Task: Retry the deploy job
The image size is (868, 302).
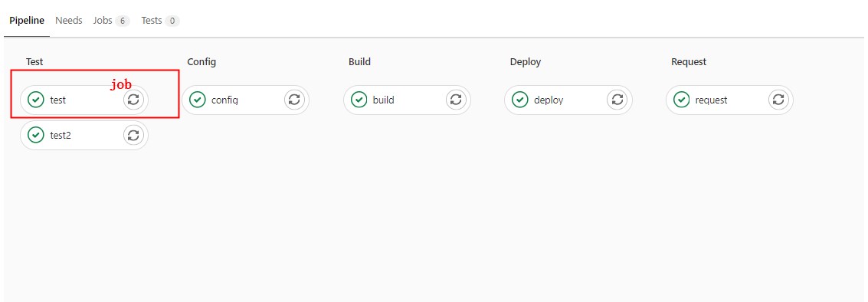Action: pos(617,100)
